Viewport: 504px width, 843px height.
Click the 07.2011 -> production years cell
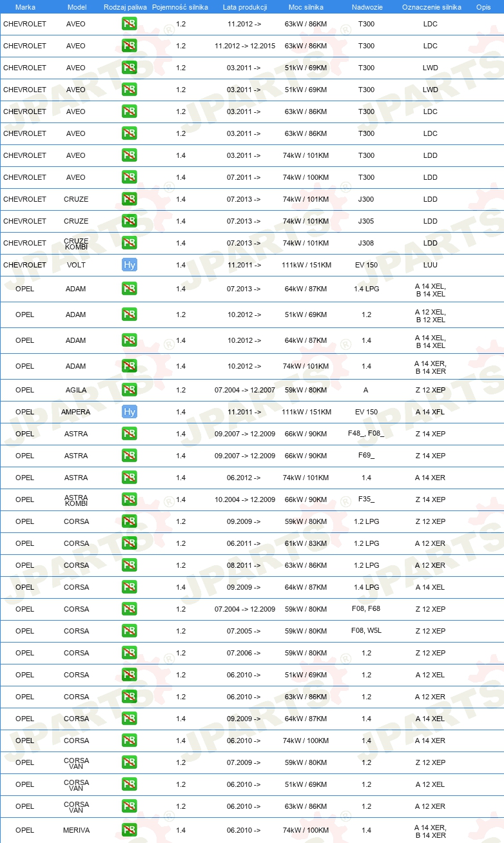pyautogui.click(x=244, y=177)
